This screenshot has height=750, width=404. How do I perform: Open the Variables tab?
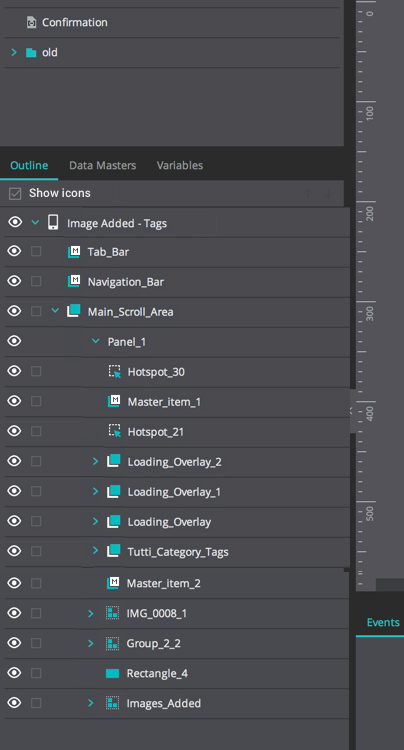180,165
